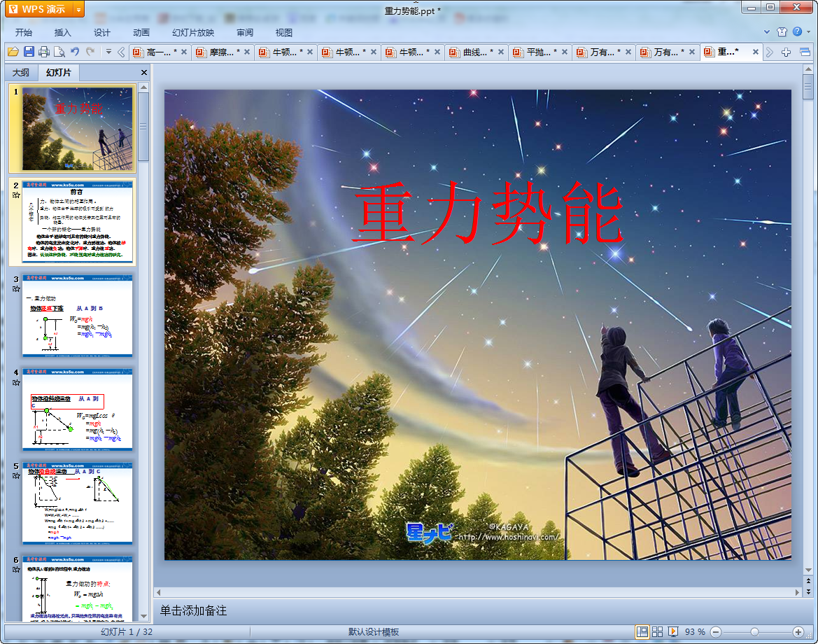Image resolution: width=818 pixels, height=644 pixels.
Task: Open the 审阅 ribbon tab
Action: click(x=245, y=32)
